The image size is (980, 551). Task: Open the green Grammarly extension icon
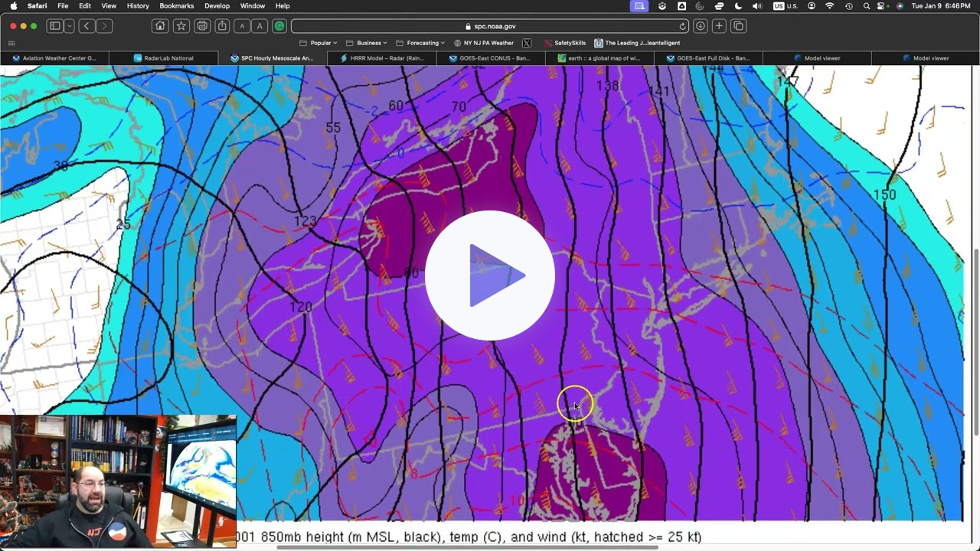[x=279, y=26]
